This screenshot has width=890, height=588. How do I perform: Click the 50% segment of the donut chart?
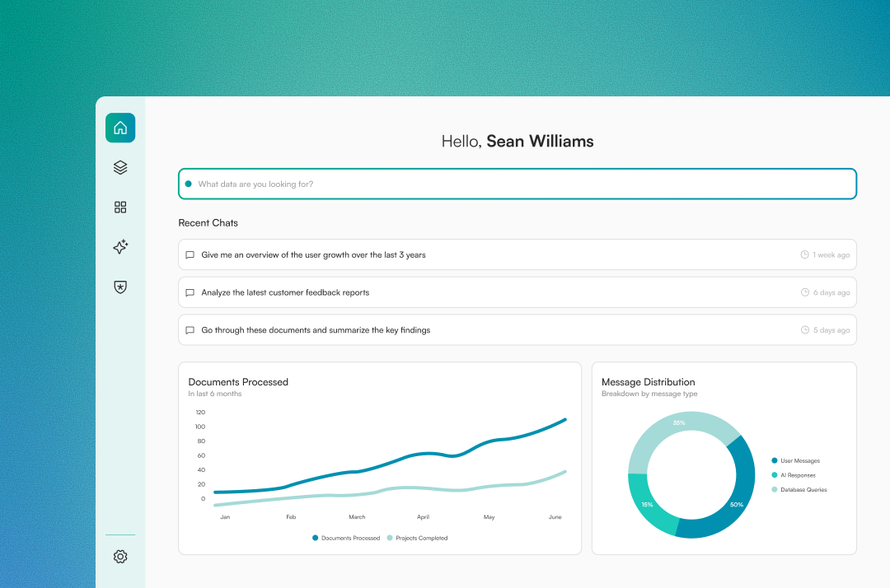point(736,505)
